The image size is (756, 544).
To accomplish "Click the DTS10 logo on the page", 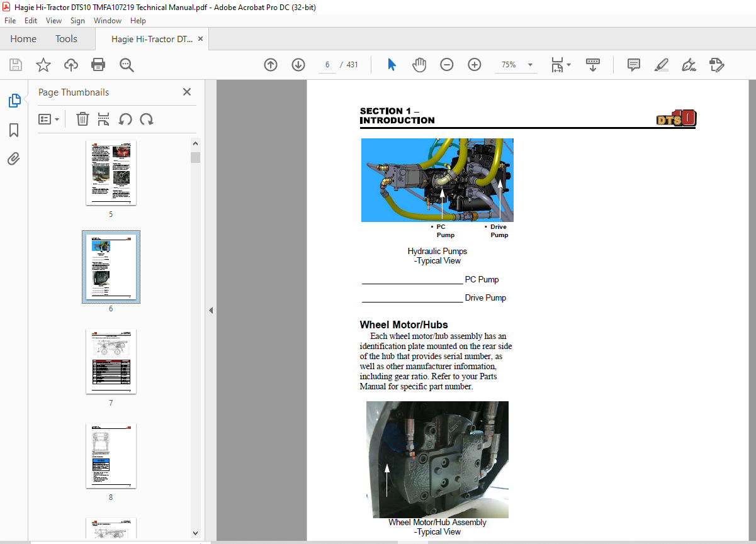I will click(x=676, y=118).
